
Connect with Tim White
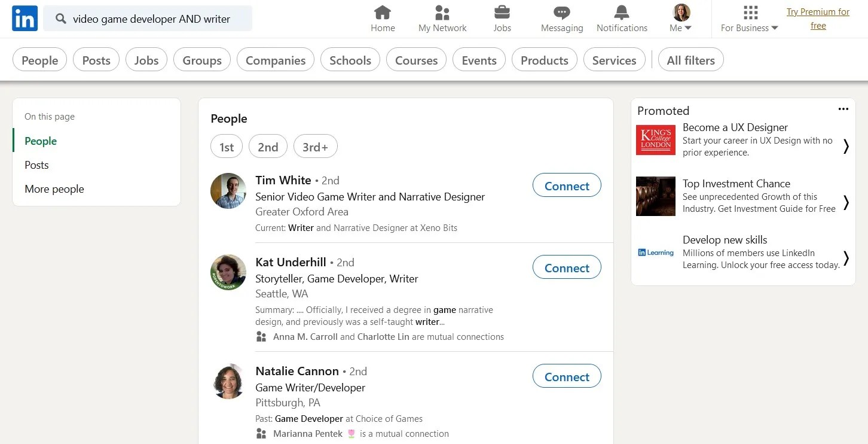point(566,185)
